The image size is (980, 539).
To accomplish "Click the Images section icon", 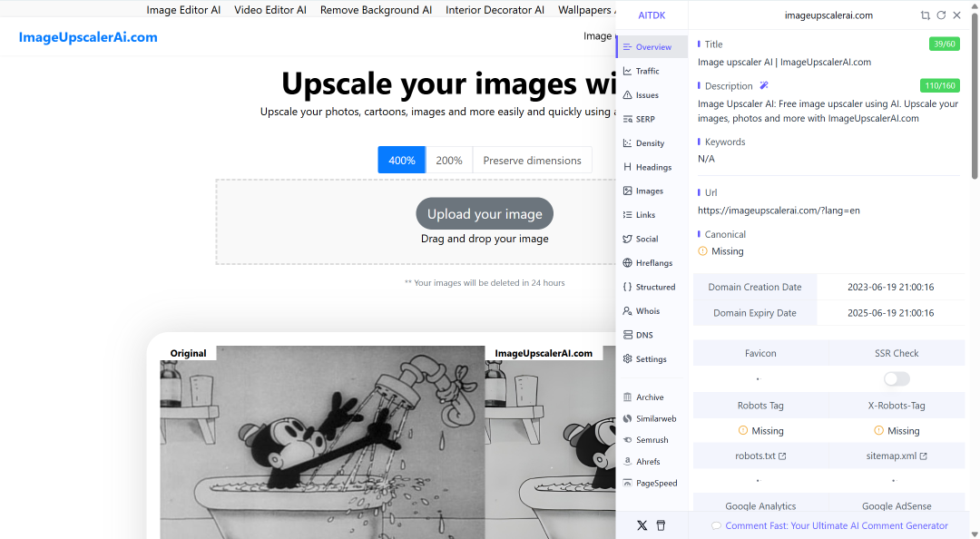I will 628,191.
